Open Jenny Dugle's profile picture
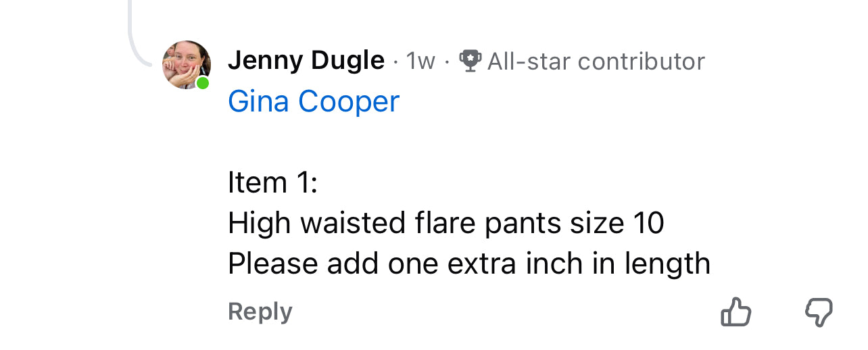This screenshot has height=350, width=868. tap(186, 64)
